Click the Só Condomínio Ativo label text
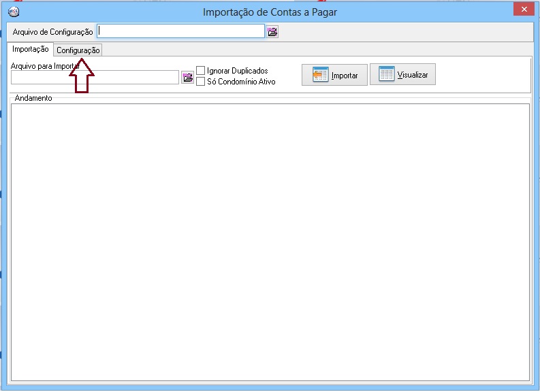The height and width of the screenshot is (392, 540). [x=241, y=82]
